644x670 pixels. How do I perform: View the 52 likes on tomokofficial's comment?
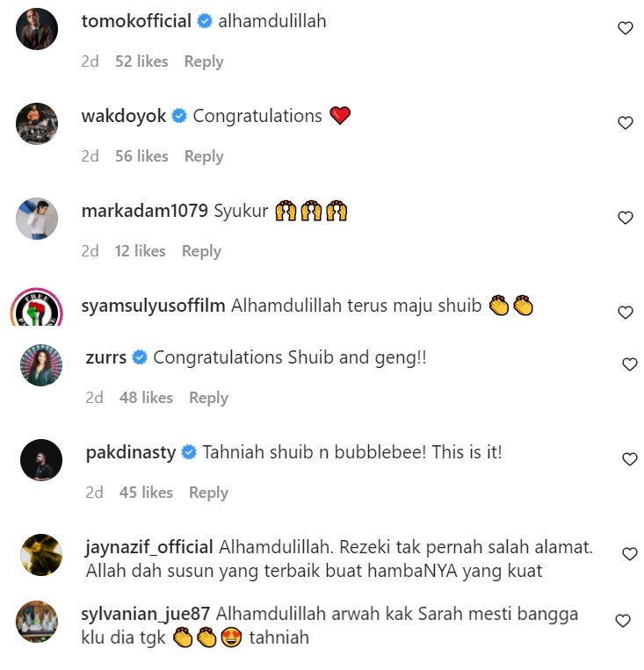[x=141, y=61]
